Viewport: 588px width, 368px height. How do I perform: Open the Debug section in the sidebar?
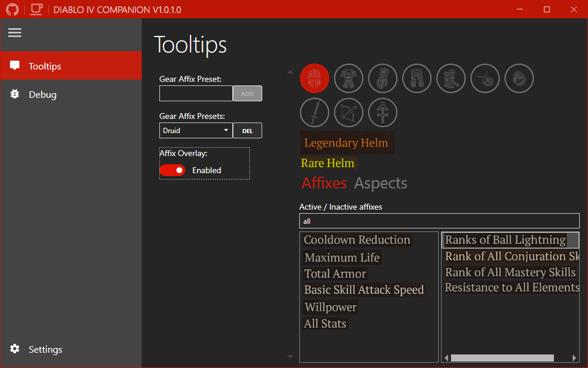pyautogui.click(x=42, y=94)
